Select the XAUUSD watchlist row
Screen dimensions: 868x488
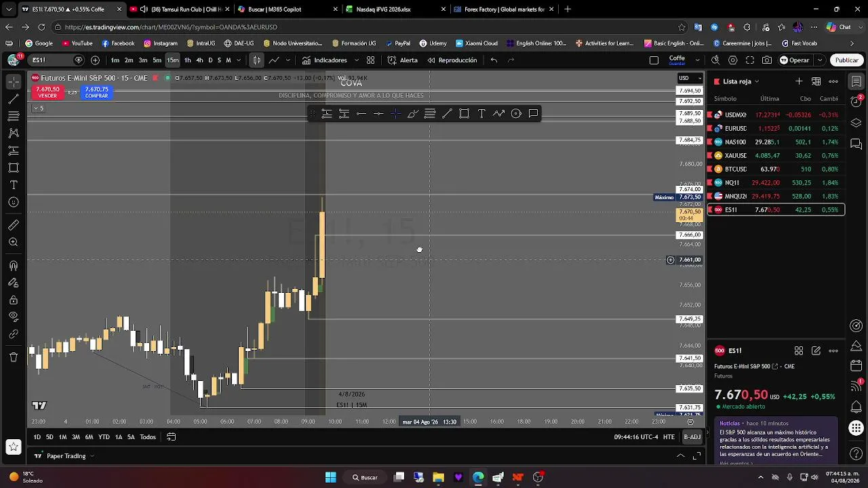[776, 156]
